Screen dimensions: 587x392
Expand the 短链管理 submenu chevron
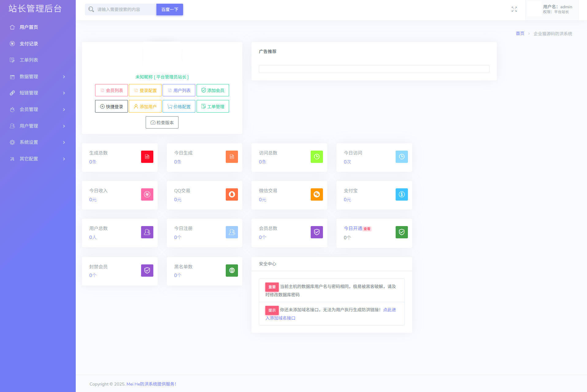(64, 93)
